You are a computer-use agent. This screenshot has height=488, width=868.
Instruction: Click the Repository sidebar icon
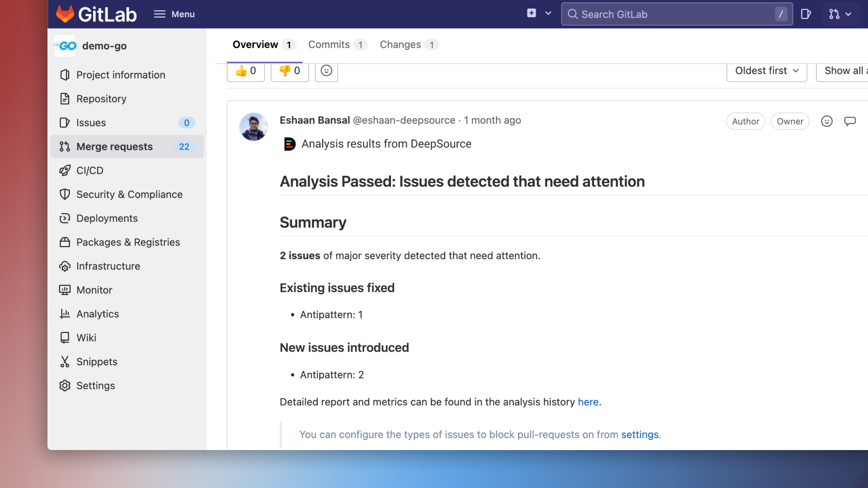64,99
